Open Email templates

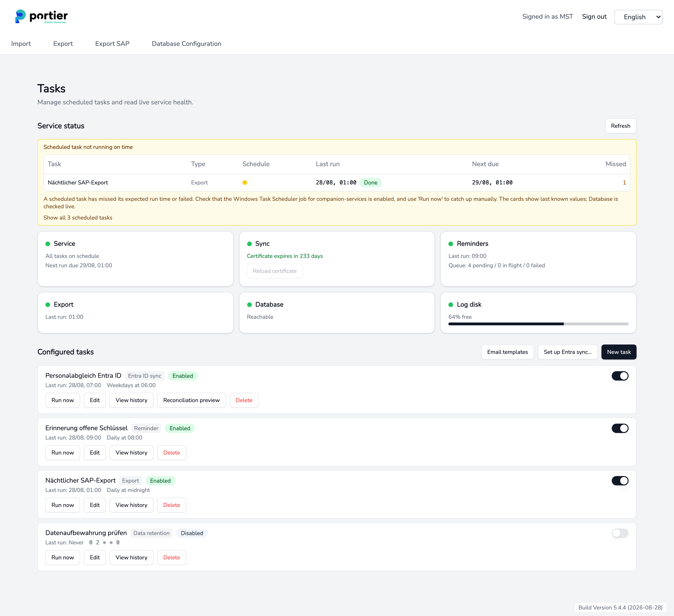click(x=507, y=352)
